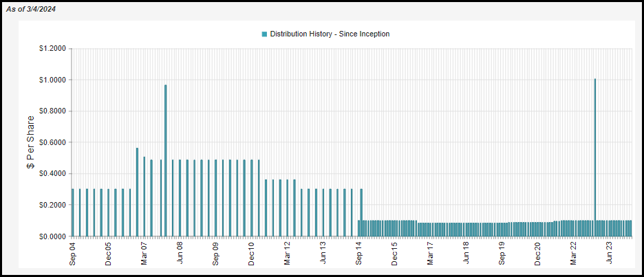Select the tall spike bar near Mar 07
This screenshot has height=277, width=644.
(166, 161)
